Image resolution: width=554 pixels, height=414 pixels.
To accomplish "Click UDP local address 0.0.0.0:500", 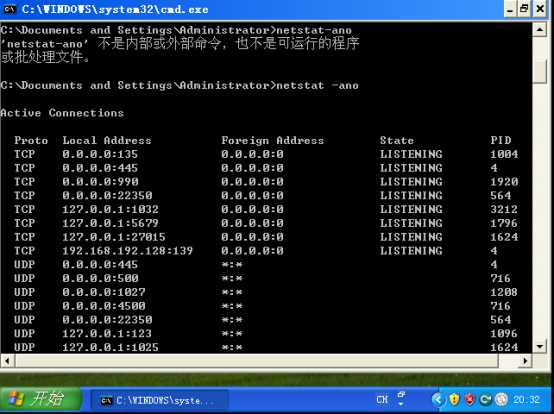I will (100, 278).
